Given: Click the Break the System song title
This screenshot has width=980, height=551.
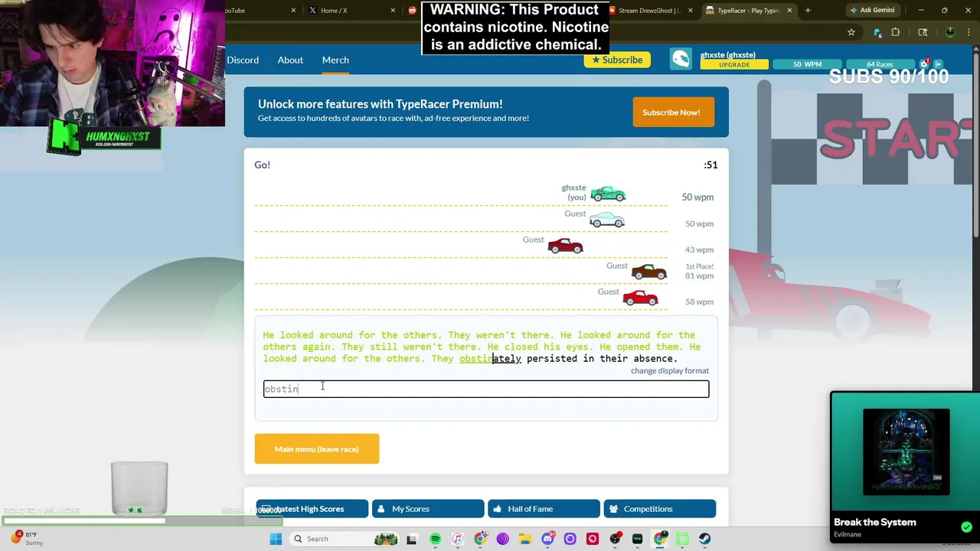Looking at the screenshot, I should tap(875, 522).
